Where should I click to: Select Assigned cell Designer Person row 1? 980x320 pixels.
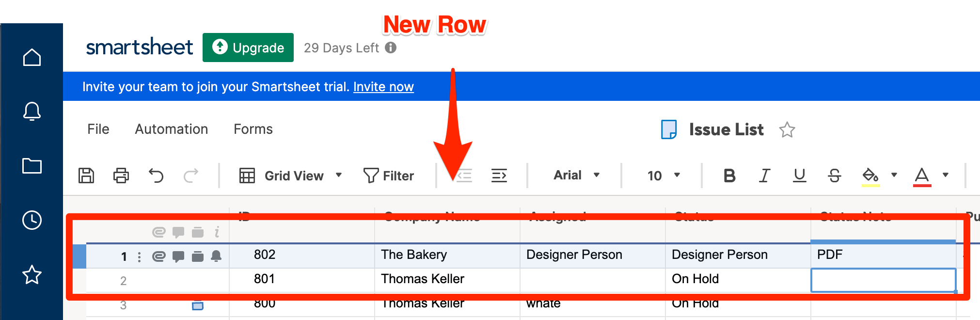pyautogui.click(x=593, y=256)
